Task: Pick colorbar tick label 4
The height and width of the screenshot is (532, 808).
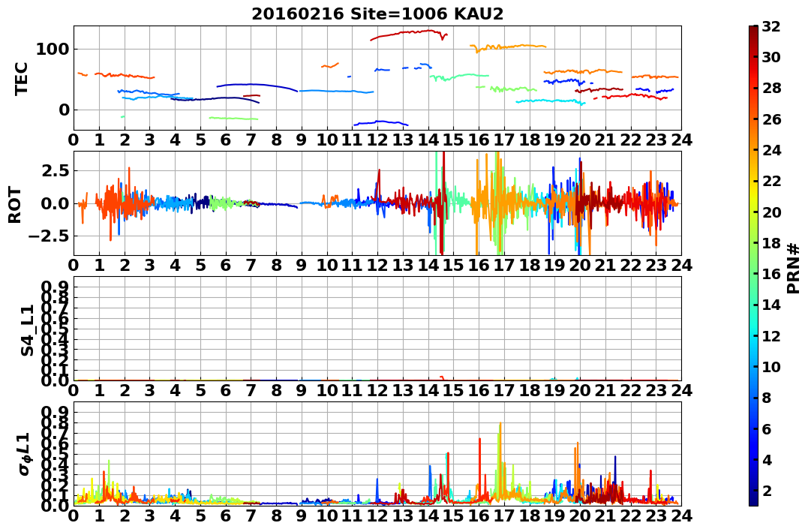Action: tap(767, 459)
